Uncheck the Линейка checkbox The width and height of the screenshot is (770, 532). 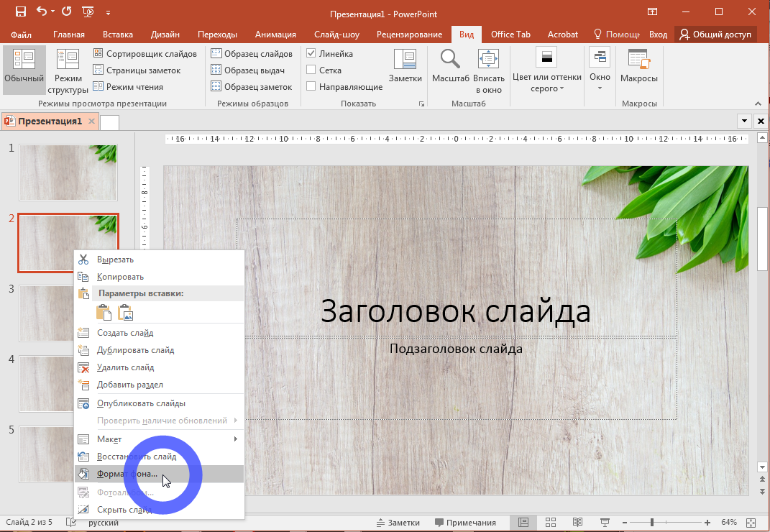click(311, 54)
